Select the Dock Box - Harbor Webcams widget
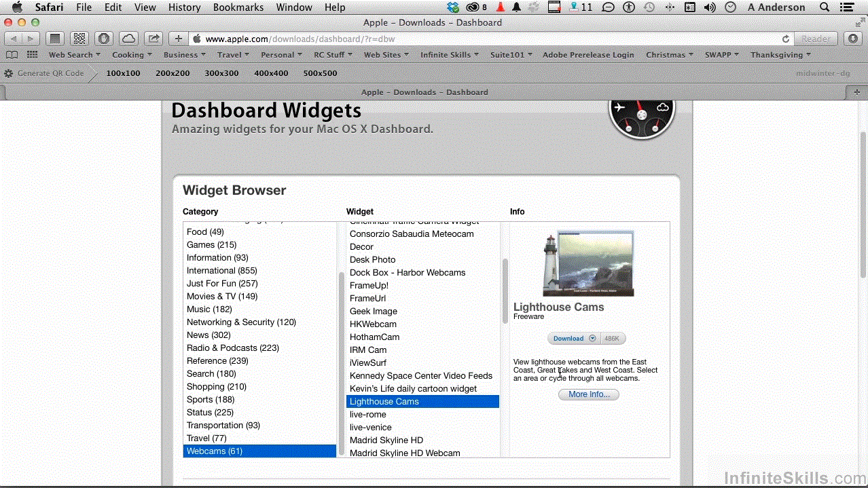Image resolution: width=868 pixels, height=488 pixels. point(422,272)
